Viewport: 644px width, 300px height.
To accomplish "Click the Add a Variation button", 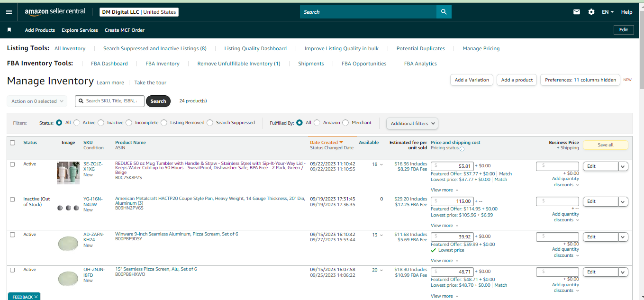I will click(x=472, y=80).
